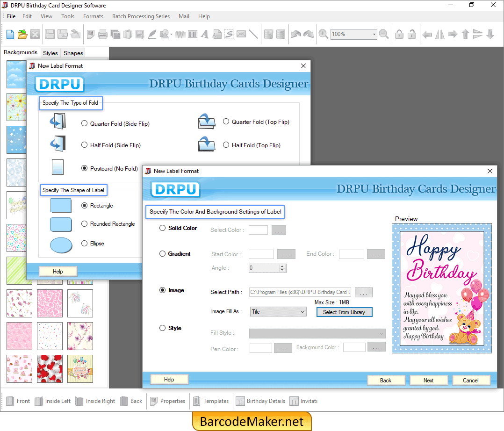Select the signature pen tool icon
Image resolution: width=504 pixels, height=431 pixels.
click(151, 34)
